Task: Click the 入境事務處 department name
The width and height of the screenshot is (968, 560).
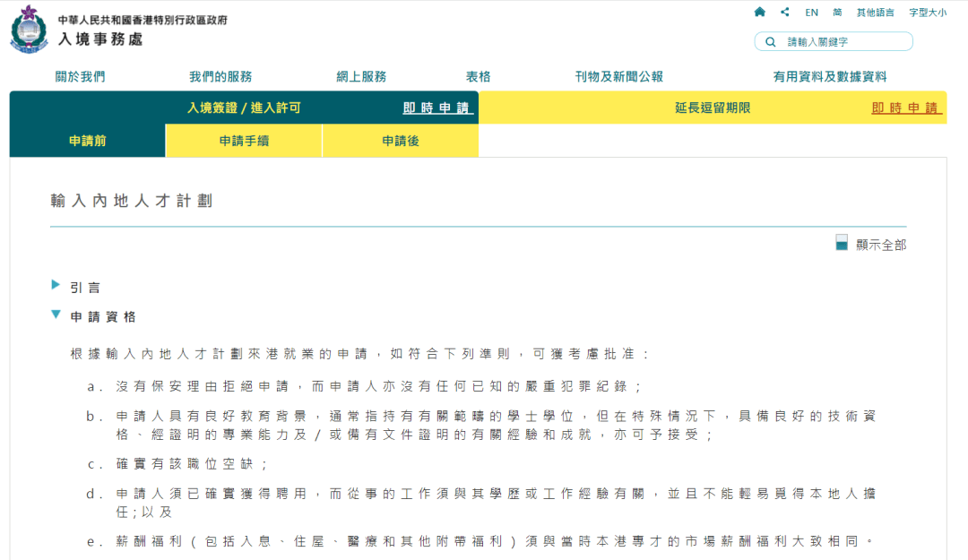Action: [100, 39]
